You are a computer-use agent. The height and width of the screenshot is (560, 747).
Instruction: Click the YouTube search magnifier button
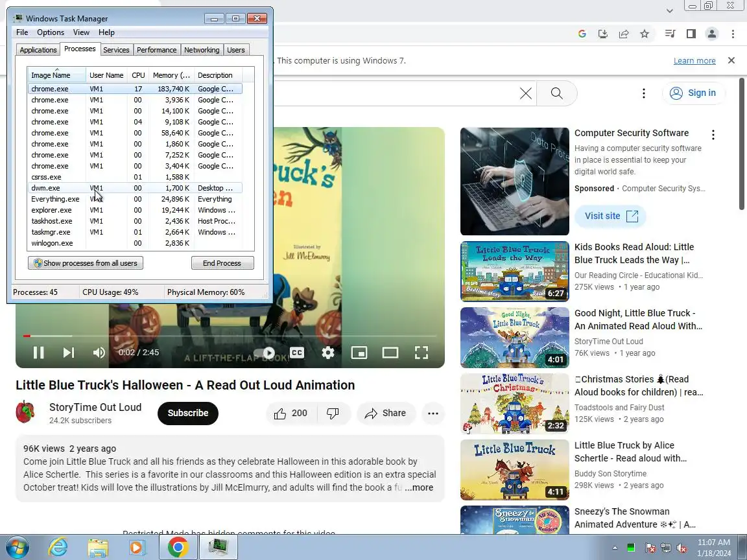pos(556,93)
